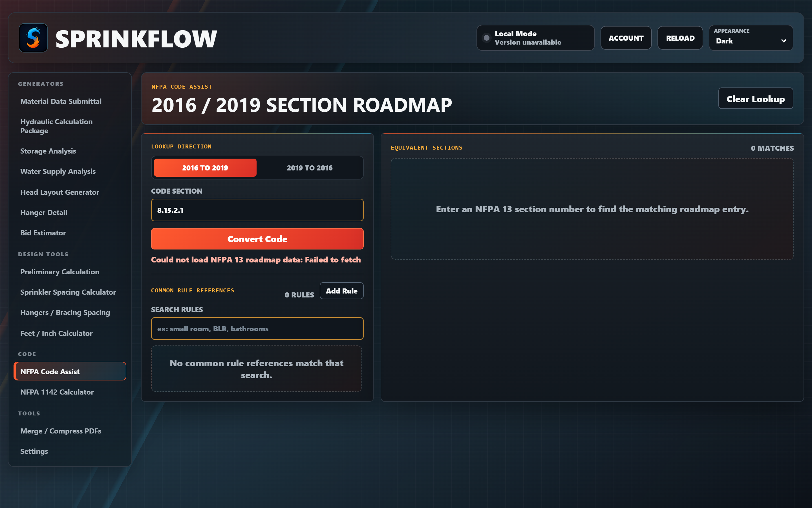Click the Add Rule button

point(342,291)
